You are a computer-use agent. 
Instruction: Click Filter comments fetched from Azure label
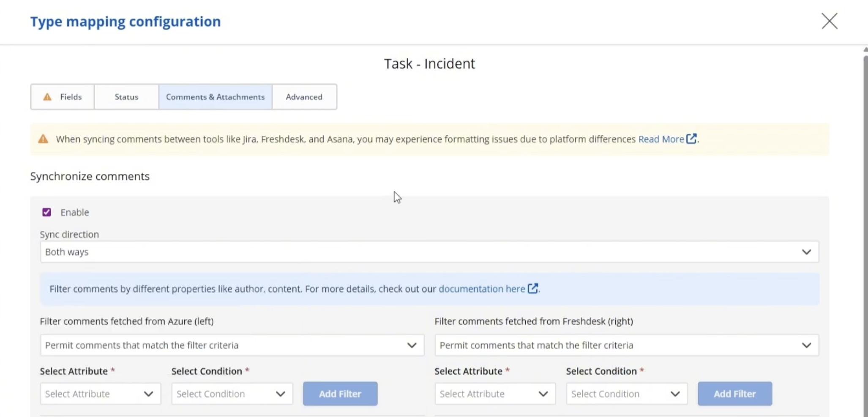coord(127,321)
